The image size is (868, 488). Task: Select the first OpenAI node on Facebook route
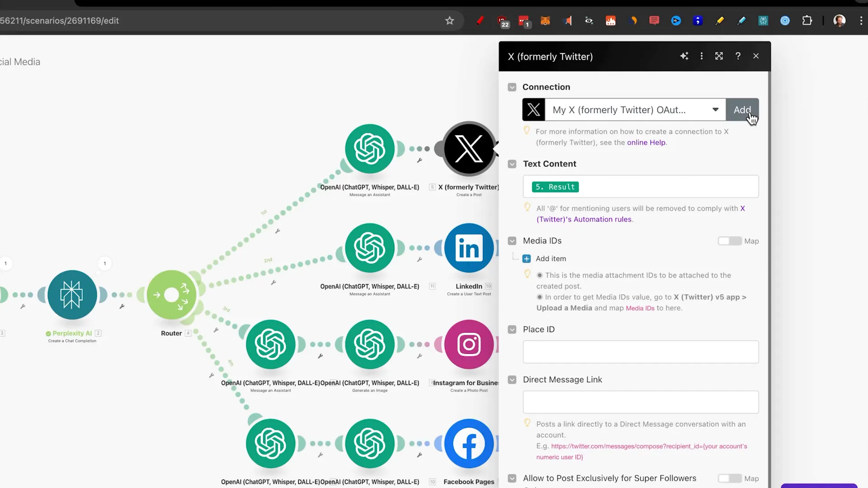click(270, 444)
